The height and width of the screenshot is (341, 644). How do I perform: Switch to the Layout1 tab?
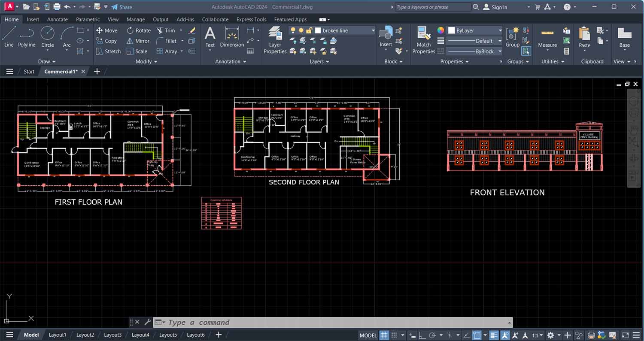click(x=57, y=335)
